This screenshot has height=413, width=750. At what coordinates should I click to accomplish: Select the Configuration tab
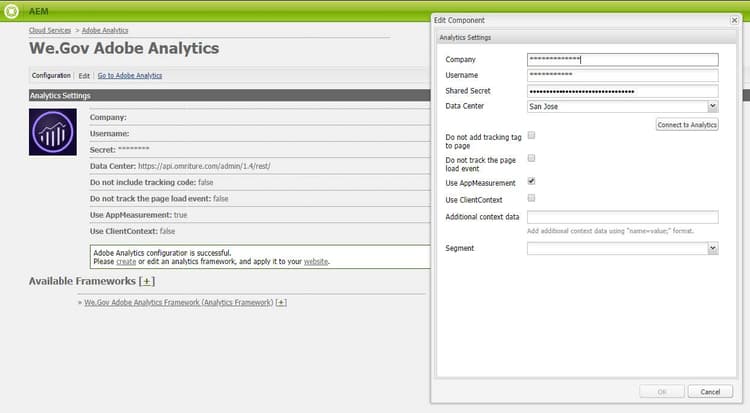[x=51, y=76]
